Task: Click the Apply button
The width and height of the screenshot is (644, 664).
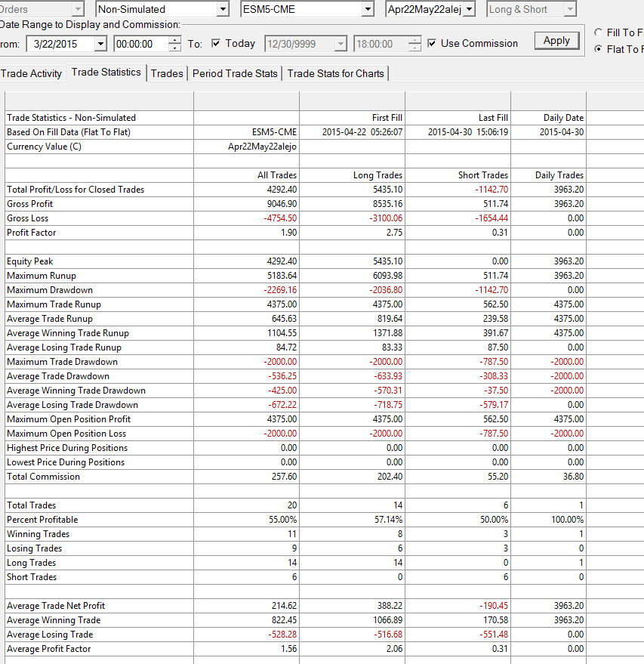Action: tap(557, 41)
